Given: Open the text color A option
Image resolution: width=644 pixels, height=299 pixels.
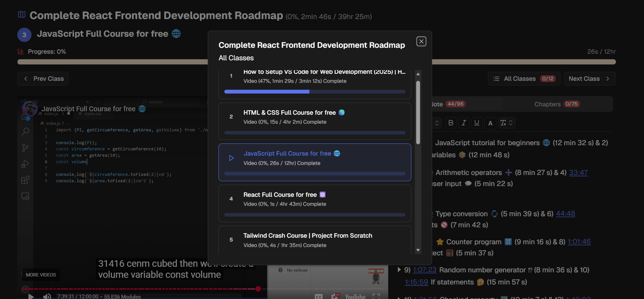Looking at the screenshot, I should [x=490, y=123].
